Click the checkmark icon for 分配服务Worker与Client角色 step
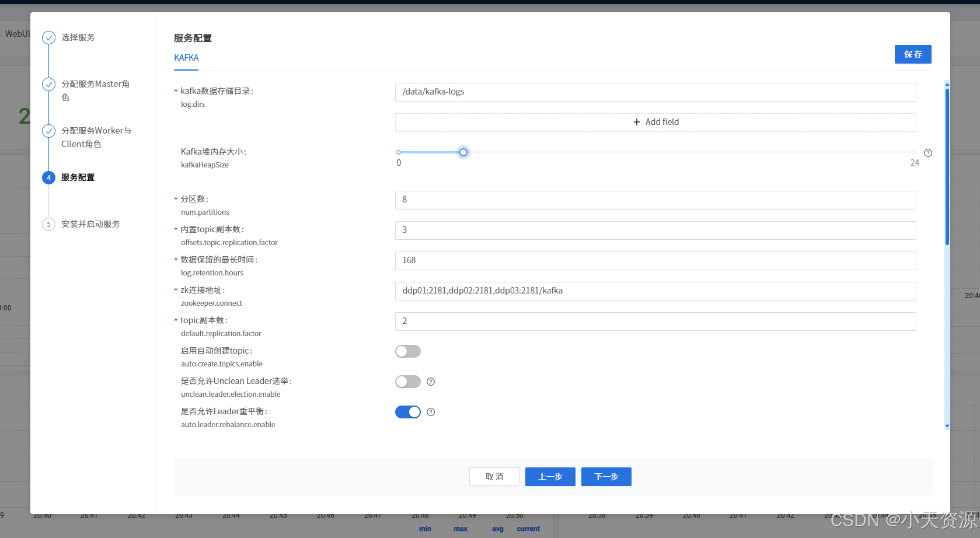 pyautogui.click(x=48, y=131)
